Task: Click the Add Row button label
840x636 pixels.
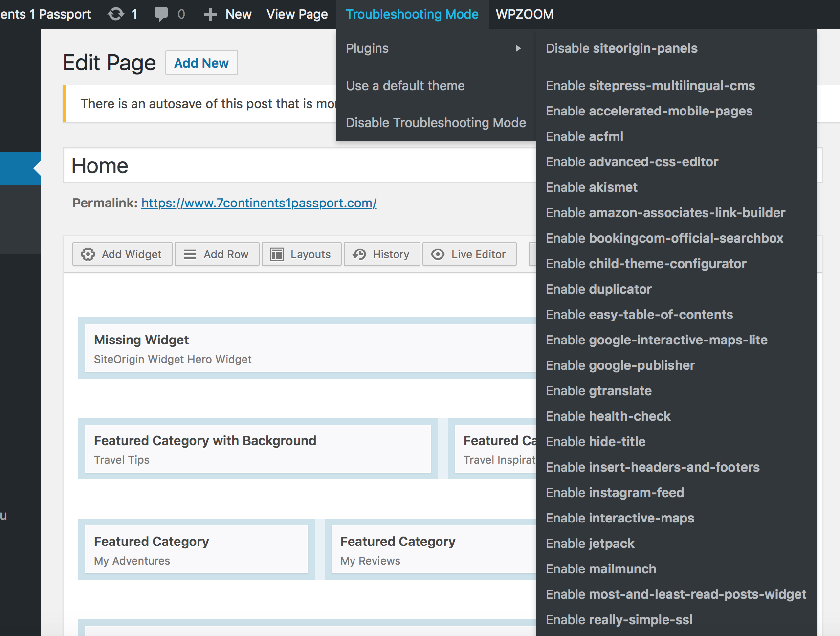Action: 226,254
